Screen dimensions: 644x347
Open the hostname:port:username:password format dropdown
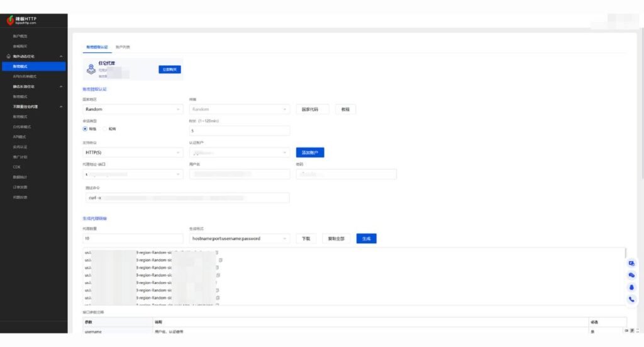[240, 239]
